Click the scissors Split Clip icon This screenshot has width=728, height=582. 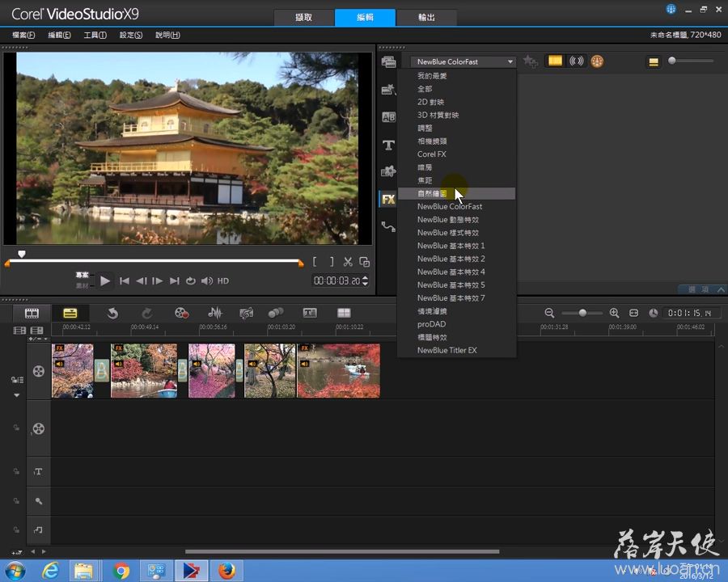tap(348, 262)
